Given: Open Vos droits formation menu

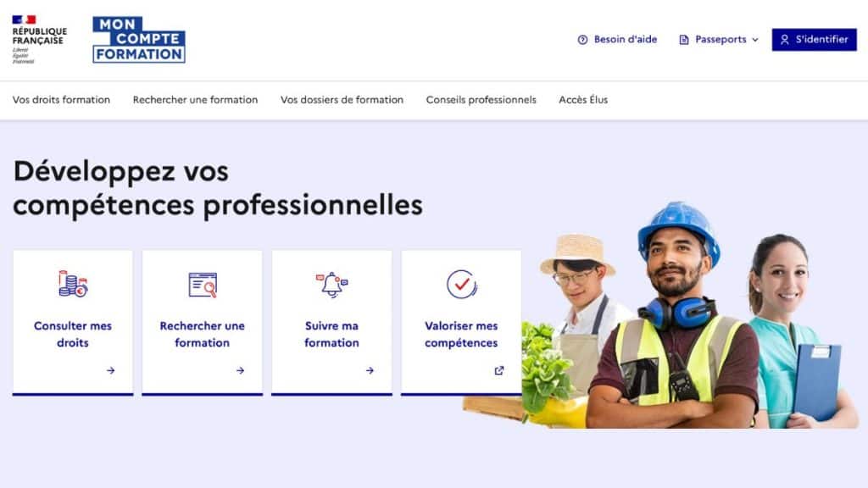Looking at the screenshot, I should [x=61, y=100].
